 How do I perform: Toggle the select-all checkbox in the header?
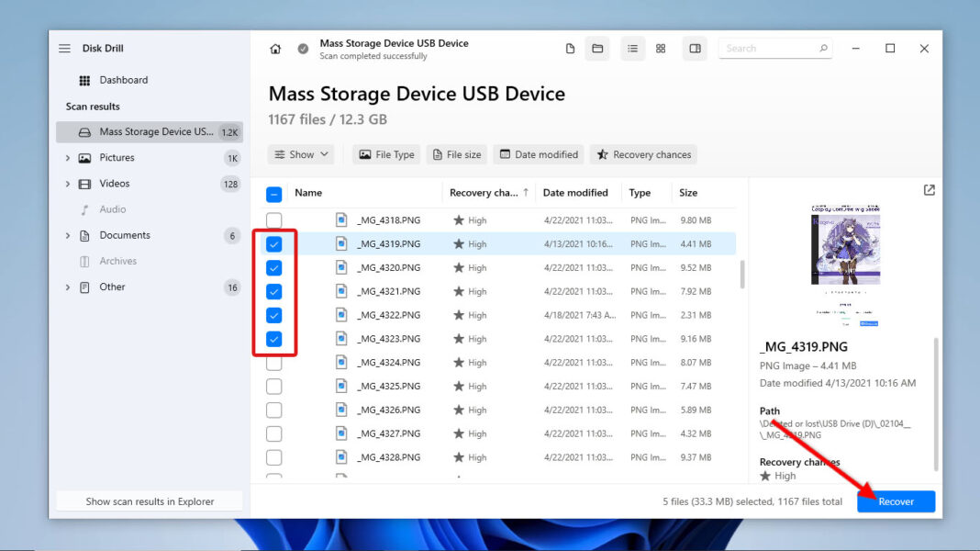coord(275,193)
